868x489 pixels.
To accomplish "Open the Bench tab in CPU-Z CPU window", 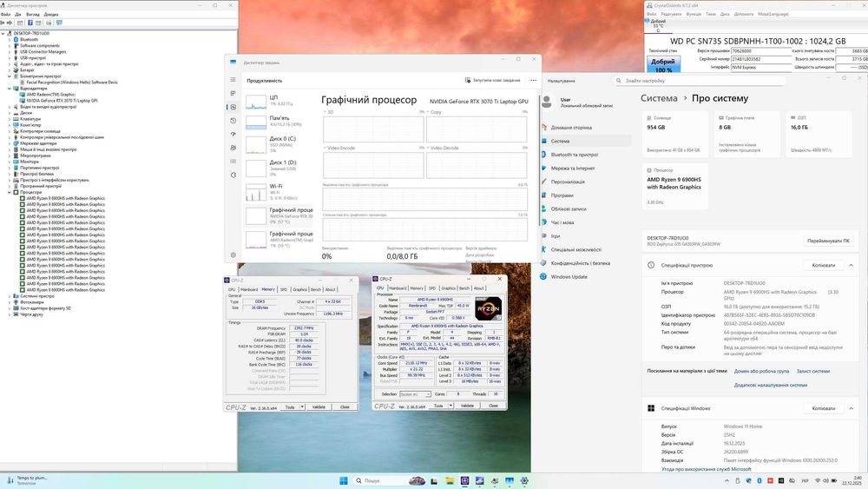I will click(464, 288).
